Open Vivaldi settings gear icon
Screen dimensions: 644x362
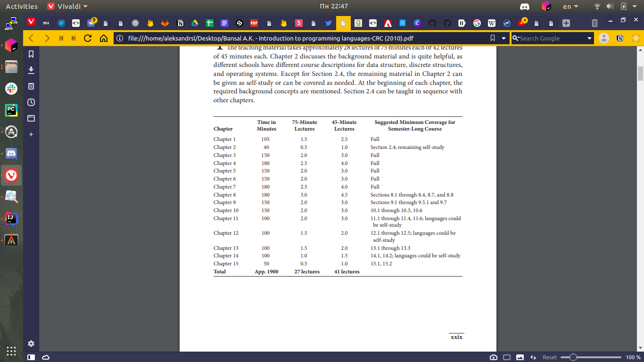[x=31, y=344]
